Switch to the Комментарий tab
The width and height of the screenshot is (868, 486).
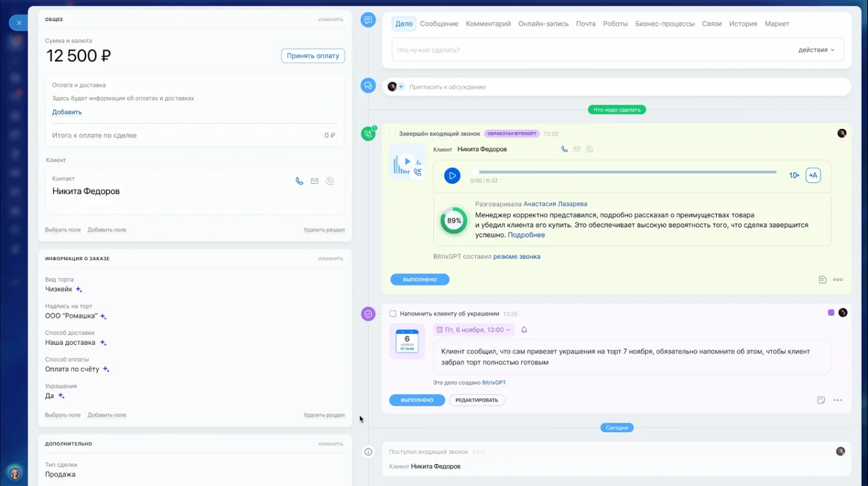(488, 24)
